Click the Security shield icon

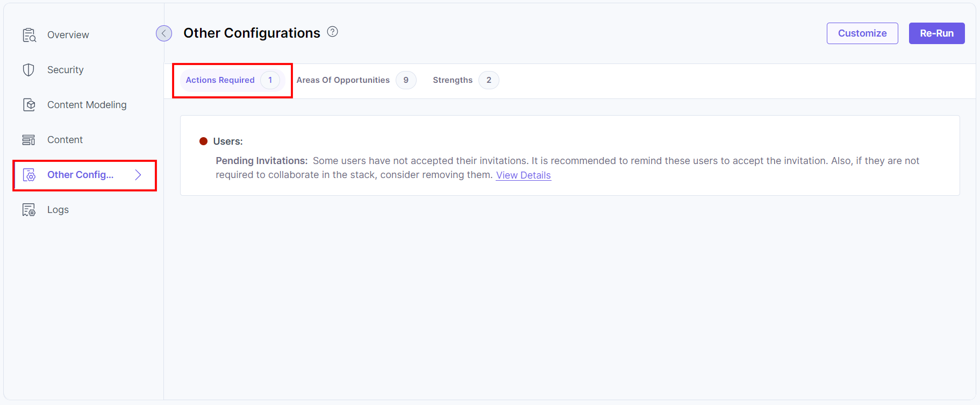29,70
